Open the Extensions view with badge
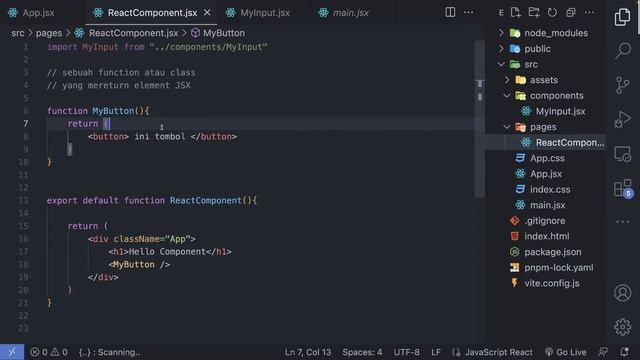This screenshot has height=360, width=640. [x=623, y=188]
